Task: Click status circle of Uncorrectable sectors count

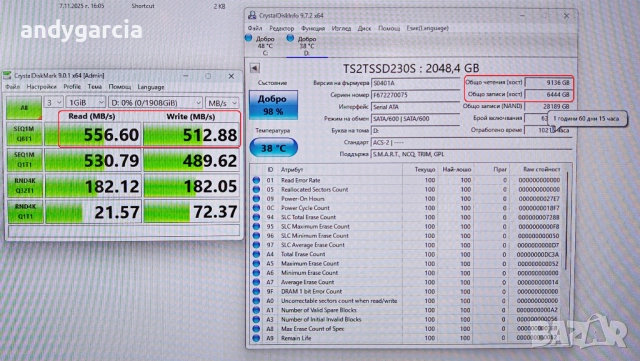Action: click(256, 301)
